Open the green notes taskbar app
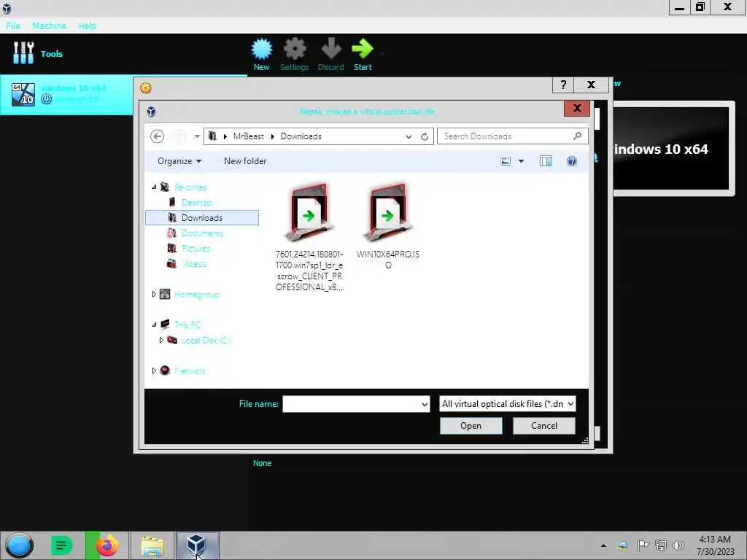747x560 pixels. 61,545
